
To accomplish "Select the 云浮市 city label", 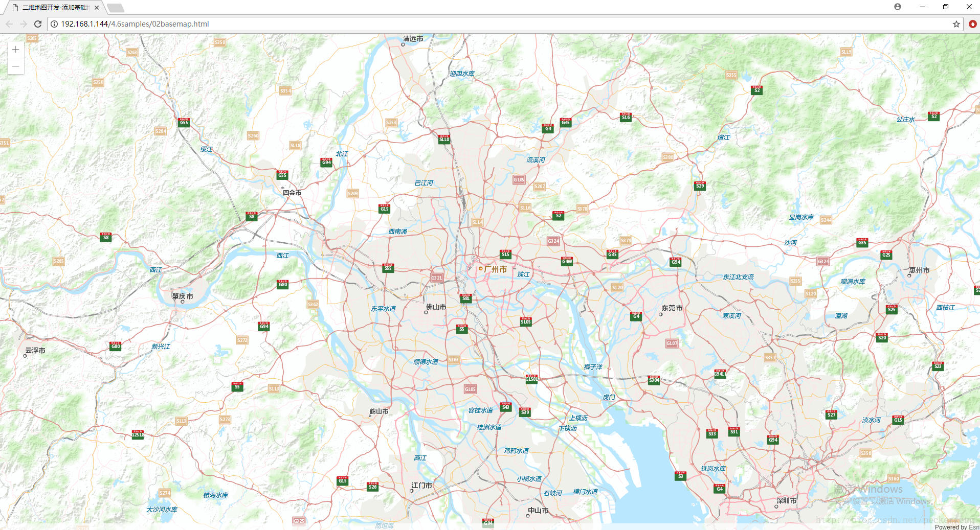I will pyautogui.click(x=35, y=351).
